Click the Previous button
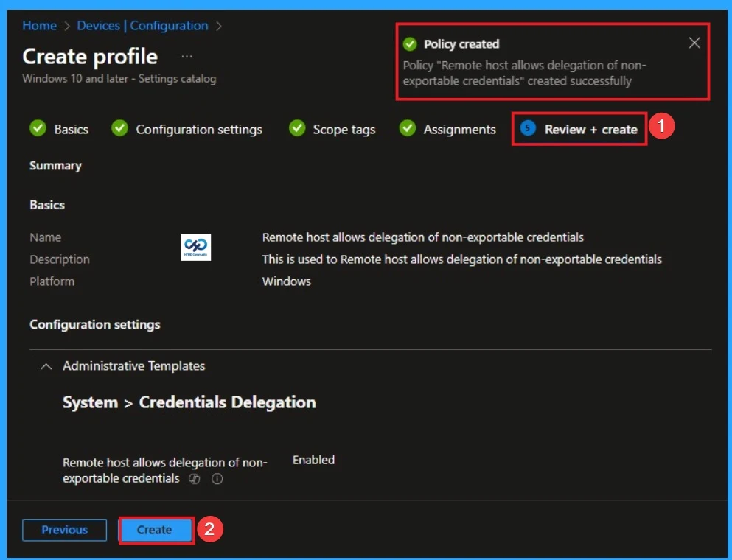Viewport: 732px width, 560px height. click(x=64, y=529)
